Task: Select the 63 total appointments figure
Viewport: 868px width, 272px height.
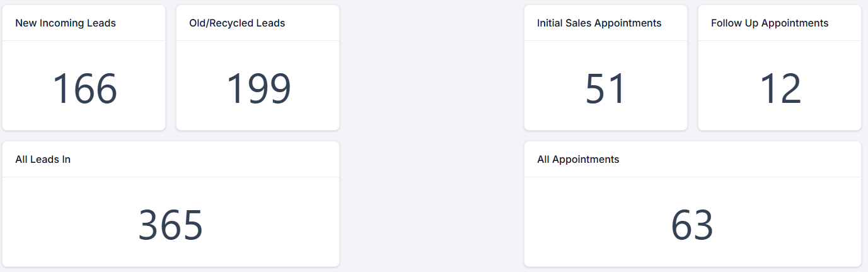Action: pyautogui.click(x=692, y=225)
